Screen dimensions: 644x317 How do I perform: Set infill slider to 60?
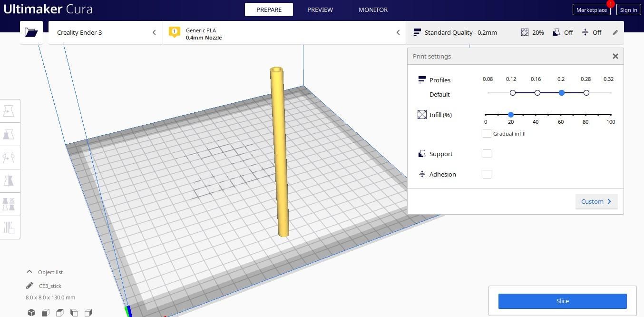tap(561, 115)
